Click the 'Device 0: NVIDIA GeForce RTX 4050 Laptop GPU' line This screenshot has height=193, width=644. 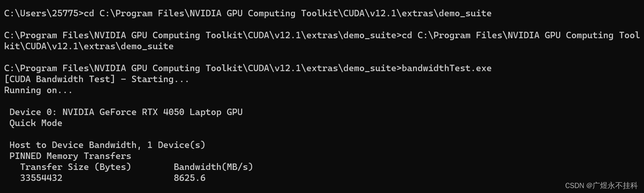click(x=126, y=112)
